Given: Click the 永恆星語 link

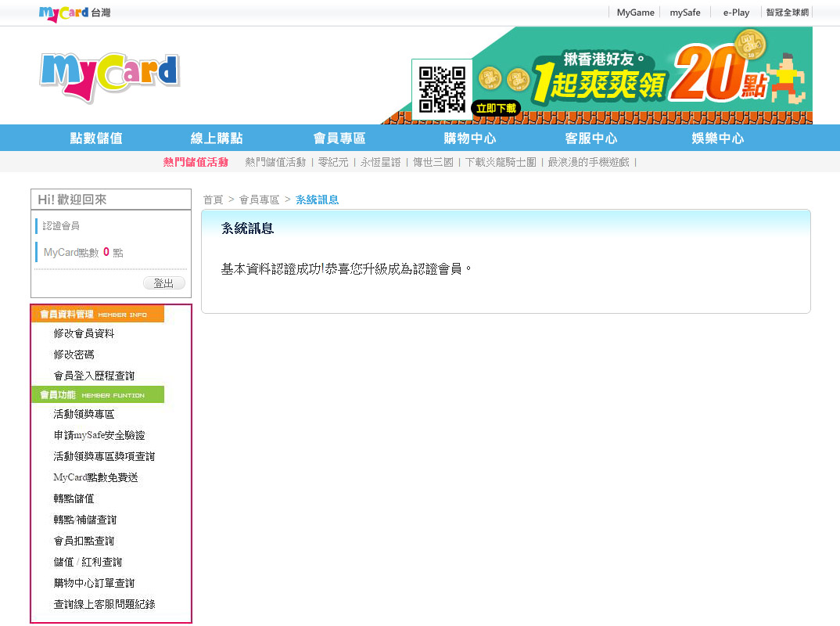Looking at the screenshot, I should (x=380, y=163).
